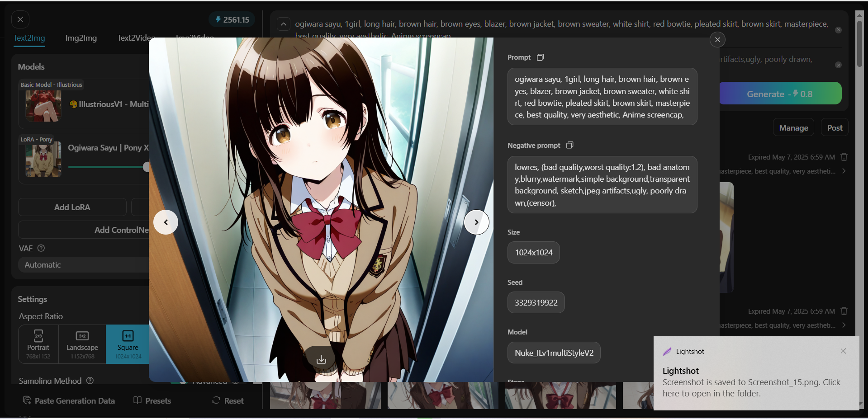Collapse the prompt text box
The height and width of the screenshot is (419, 868).
(x=284, y=24)
